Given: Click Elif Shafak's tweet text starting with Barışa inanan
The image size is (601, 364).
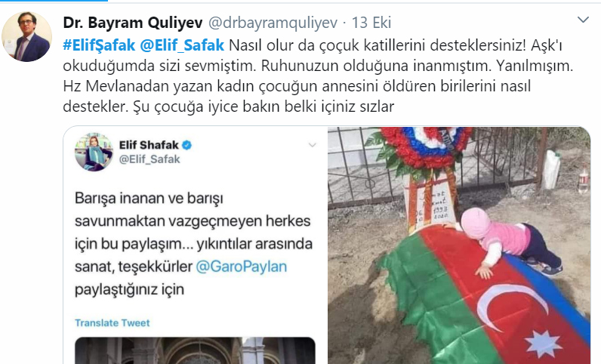Looking at the screenshot, I should (x=193, y=244).
